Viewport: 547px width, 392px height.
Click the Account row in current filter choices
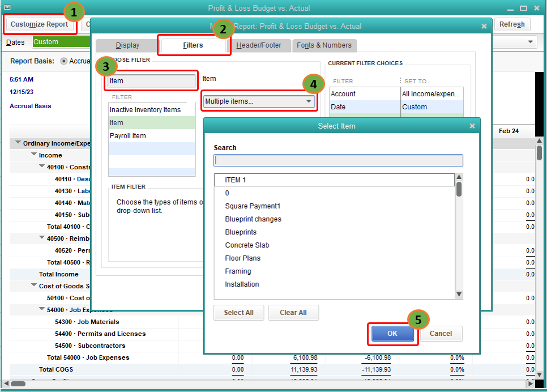tap(396, 94)
